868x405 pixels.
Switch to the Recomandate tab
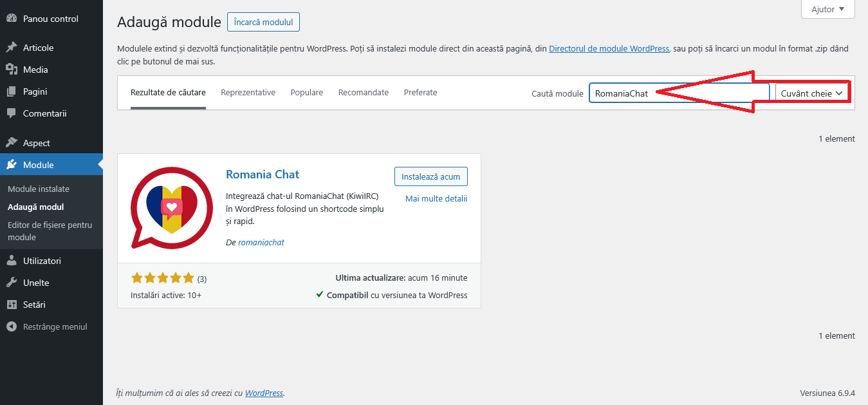364,93
